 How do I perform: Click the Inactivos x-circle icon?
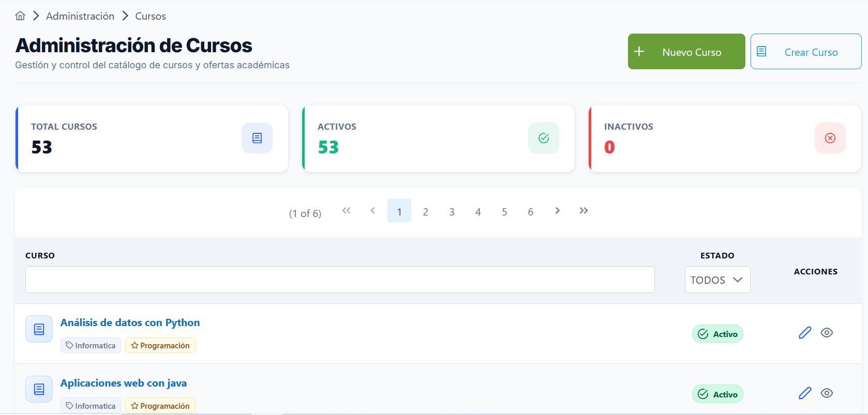830,138
